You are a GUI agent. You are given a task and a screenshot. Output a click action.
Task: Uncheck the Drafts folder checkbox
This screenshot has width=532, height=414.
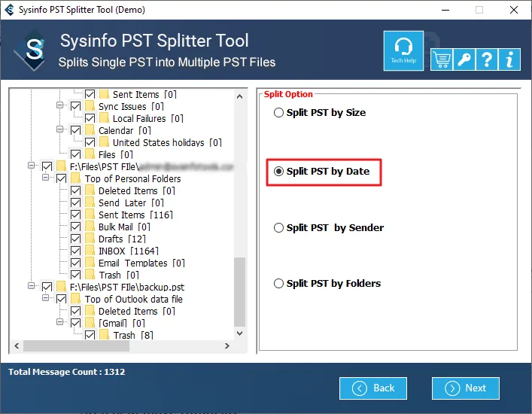coord(75,239)
